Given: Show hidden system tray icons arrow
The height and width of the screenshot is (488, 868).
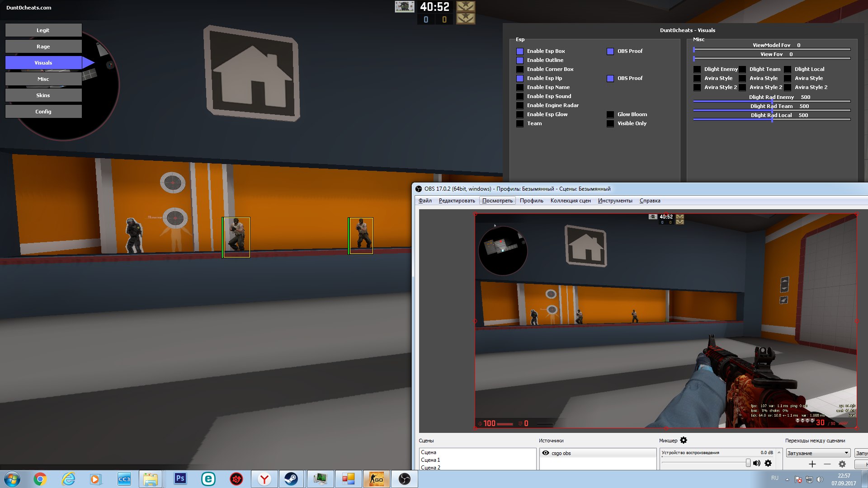Looking at the screenshot, I should coord(787,479).
